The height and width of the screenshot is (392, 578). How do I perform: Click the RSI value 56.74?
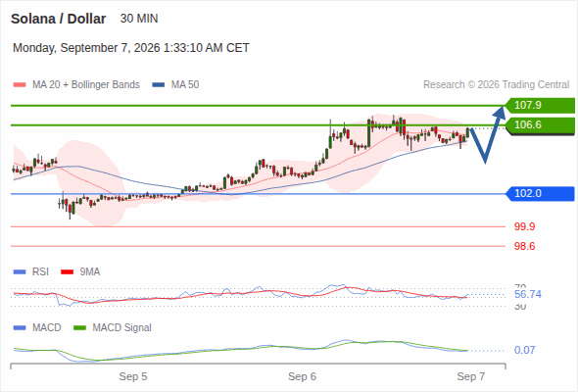click(528, 294)
